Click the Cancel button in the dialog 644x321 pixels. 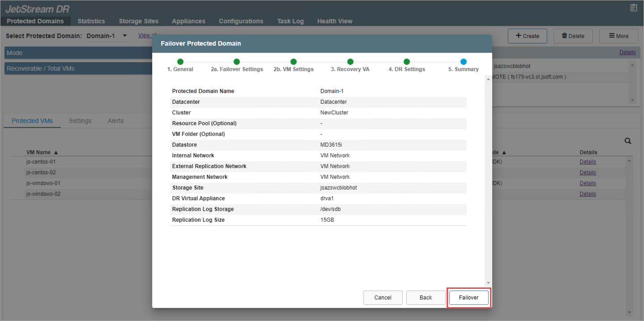[383, 298]
